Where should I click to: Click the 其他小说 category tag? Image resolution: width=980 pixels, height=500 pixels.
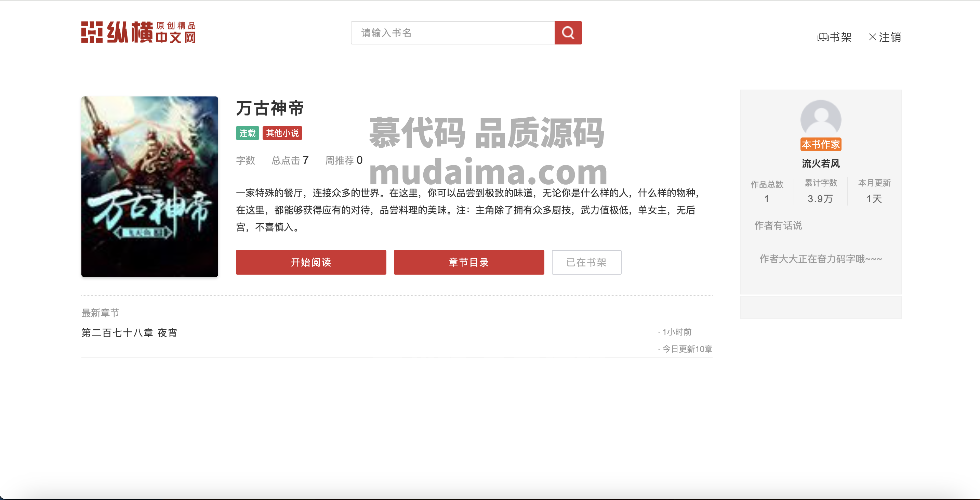coord(282,133)
